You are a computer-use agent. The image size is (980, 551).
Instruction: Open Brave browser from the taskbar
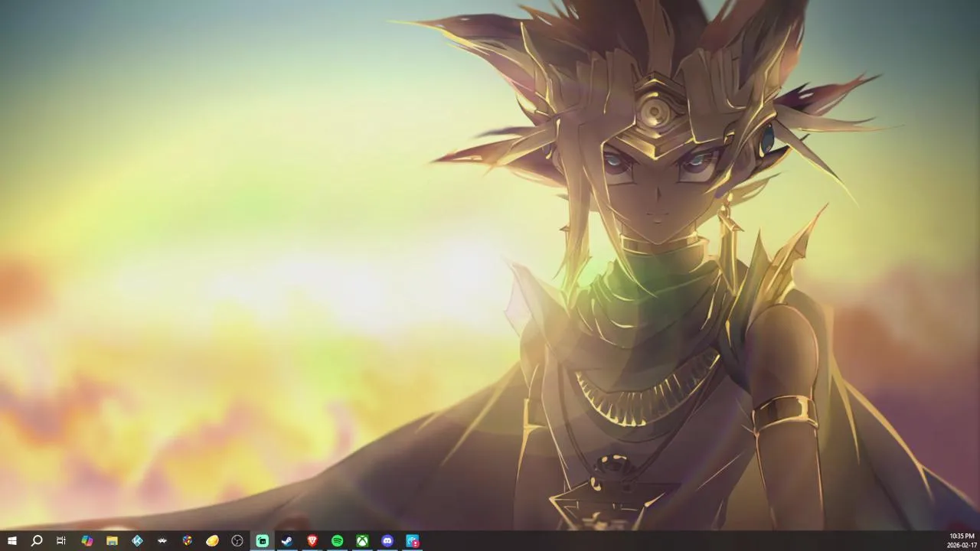click(x=312, y=541)
